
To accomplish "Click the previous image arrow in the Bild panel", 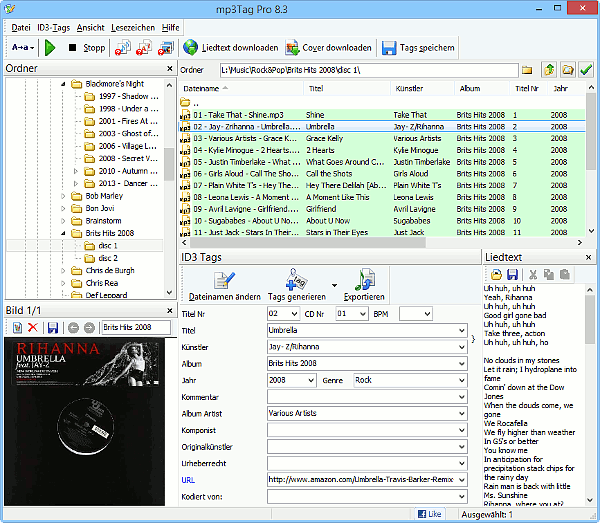I will coord(73,327).
